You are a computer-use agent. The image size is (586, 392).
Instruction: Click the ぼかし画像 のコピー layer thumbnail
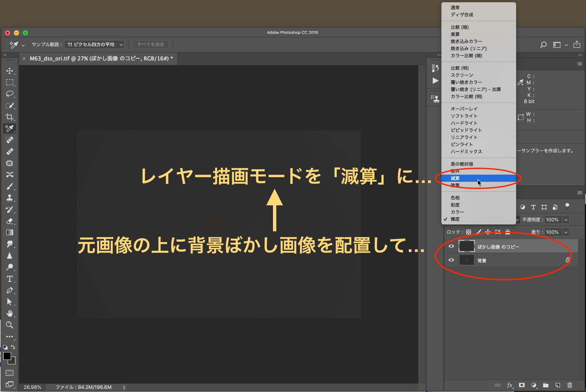[x=467, y=246]
